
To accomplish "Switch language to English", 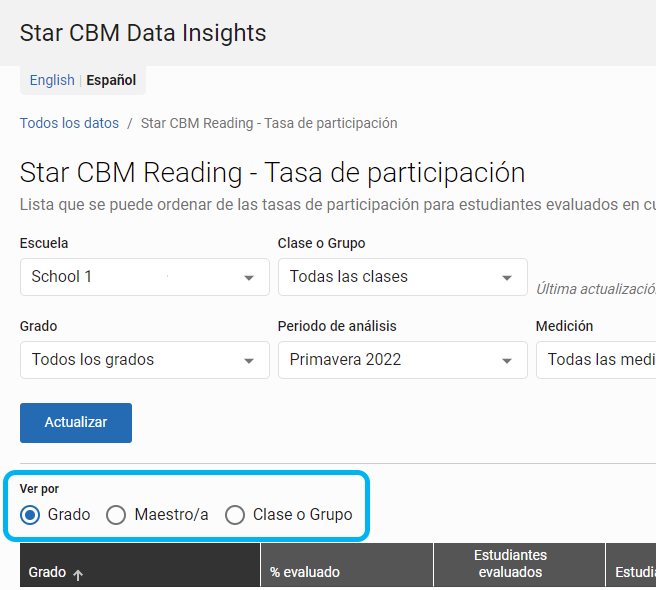I will 52,80.
